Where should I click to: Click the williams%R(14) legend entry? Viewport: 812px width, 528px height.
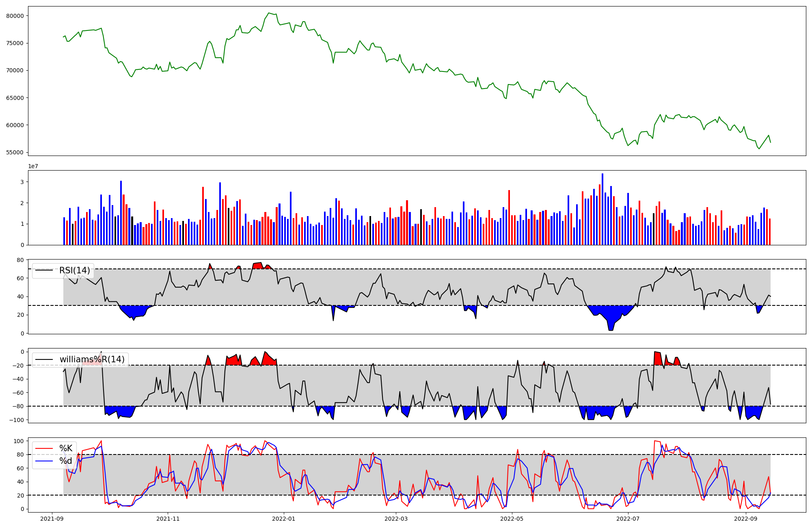point(92,359)
